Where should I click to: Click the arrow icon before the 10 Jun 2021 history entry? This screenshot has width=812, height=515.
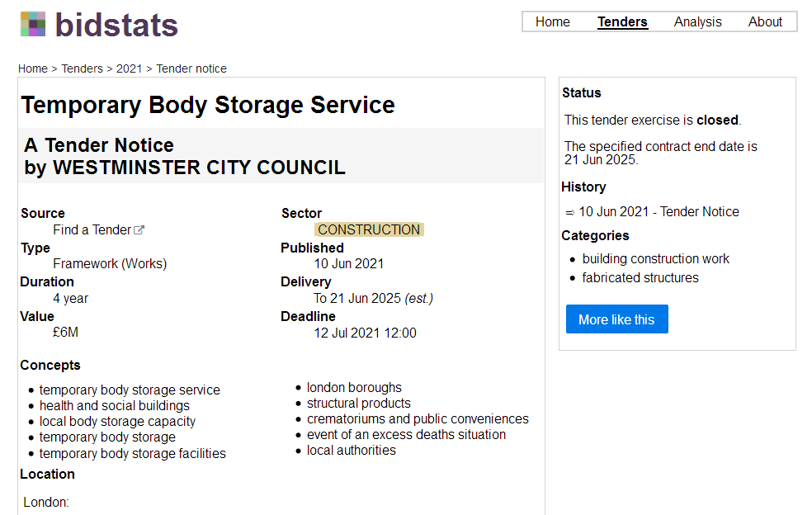(569, 212)
